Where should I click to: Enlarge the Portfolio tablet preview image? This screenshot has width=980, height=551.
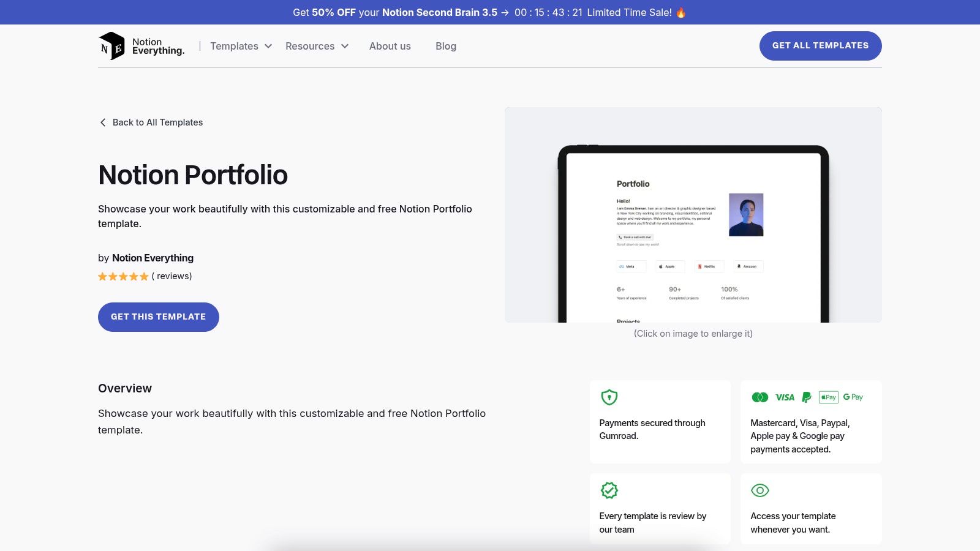(693, 215)
